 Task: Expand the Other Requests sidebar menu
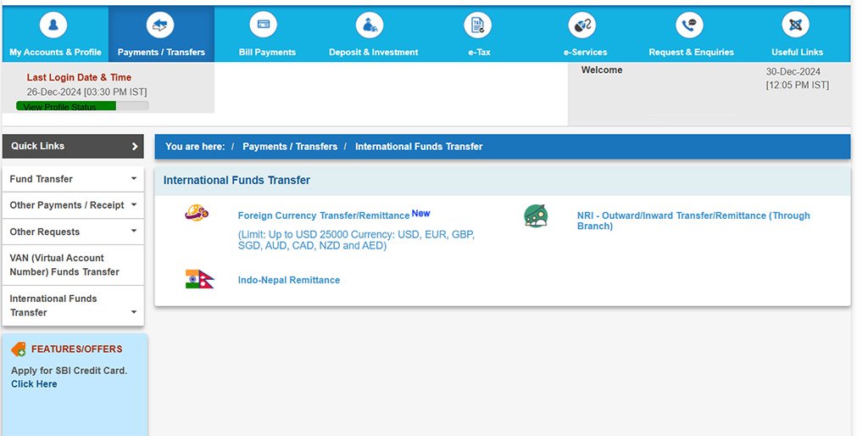pos(133,232)
